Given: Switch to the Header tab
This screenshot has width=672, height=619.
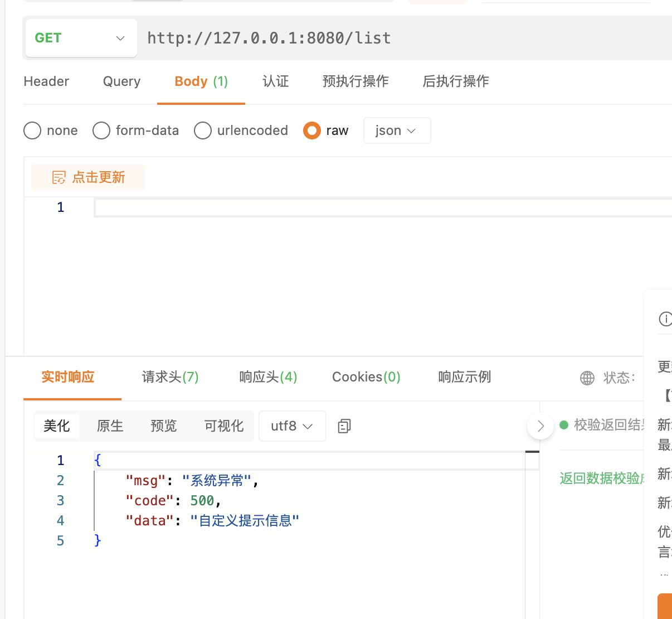Looking at the screenshot, I should click(46, 81).
